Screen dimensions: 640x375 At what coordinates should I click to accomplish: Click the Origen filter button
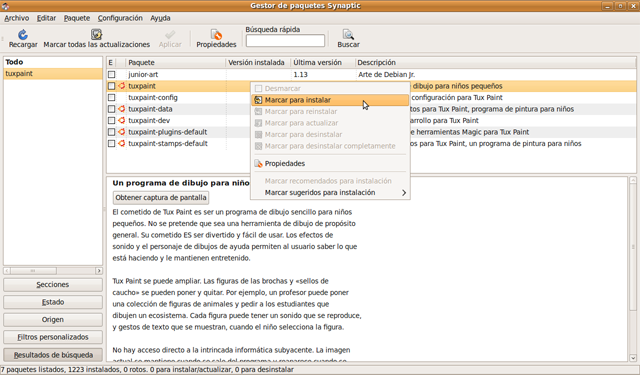53,320
